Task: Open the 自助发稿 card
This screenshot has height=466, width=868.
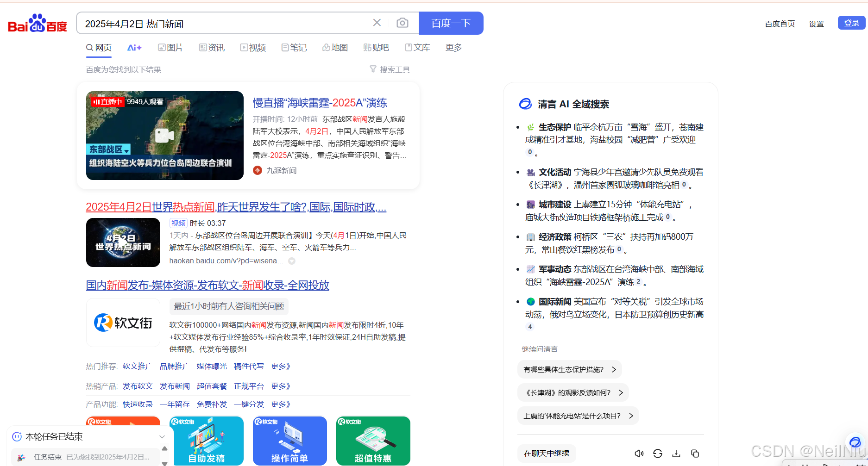Action: coord(207,441)
